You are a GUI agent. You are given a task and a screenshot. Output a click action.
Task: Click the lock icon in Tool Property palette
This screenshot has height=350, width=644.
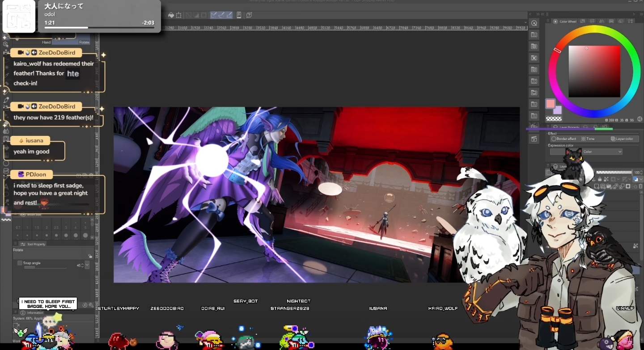pyautogui.click(x=90, y=256)
